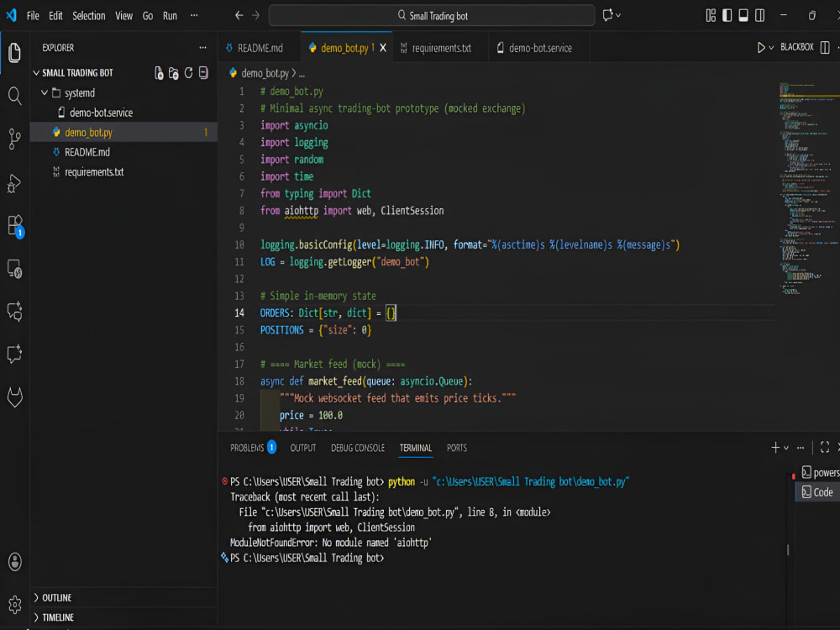This screenshot has width=840, height=630.
Task: Create a new terminal with plus icon
Action: tap(775, 447)
